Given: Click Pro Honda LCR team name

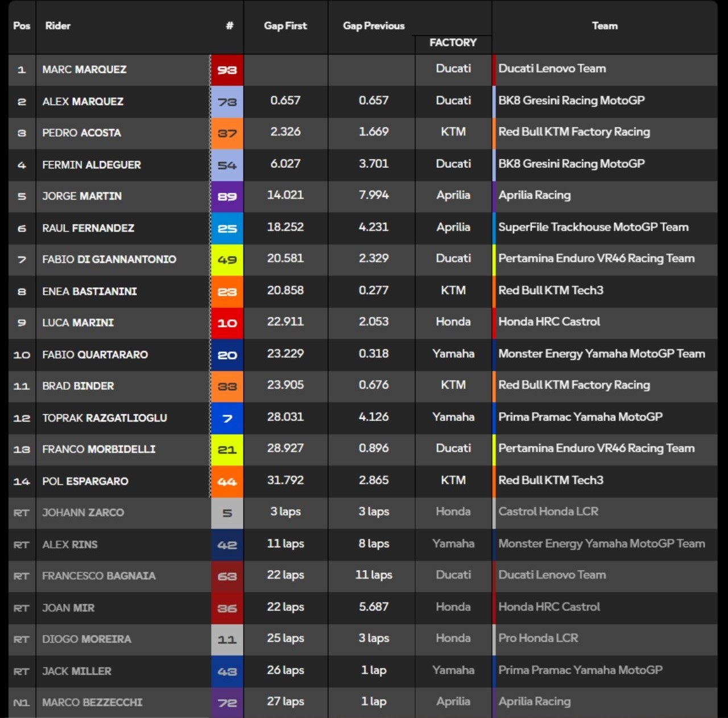Looking at the screenshot, I should 538,638.
